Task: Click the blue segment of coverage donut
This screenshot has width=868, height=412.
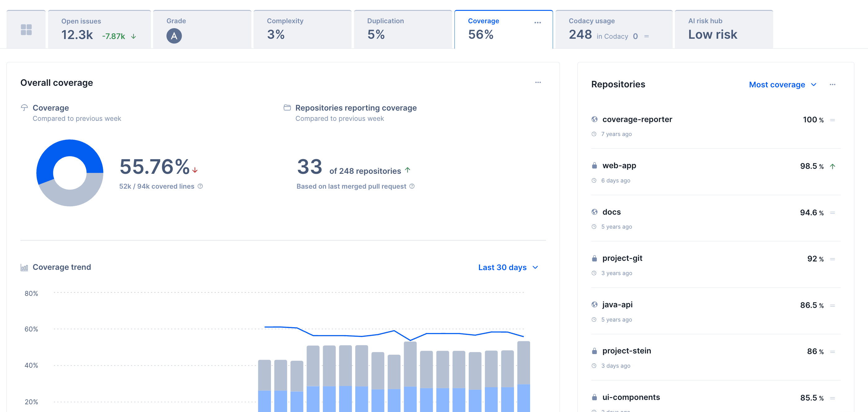Action: 70,148
